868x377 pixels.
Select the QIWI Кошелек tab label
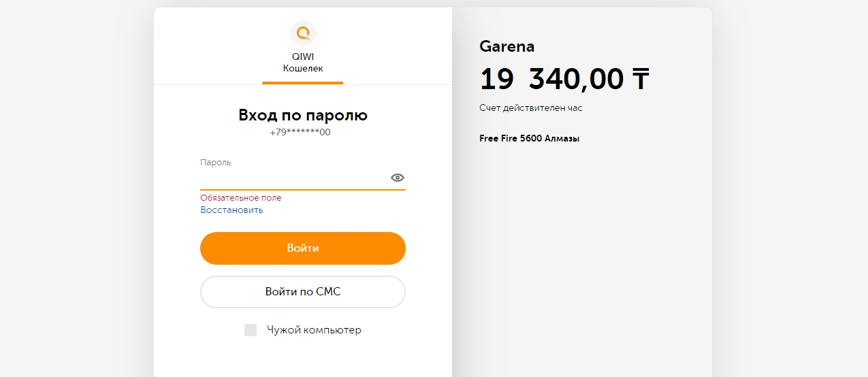(303, 63)
